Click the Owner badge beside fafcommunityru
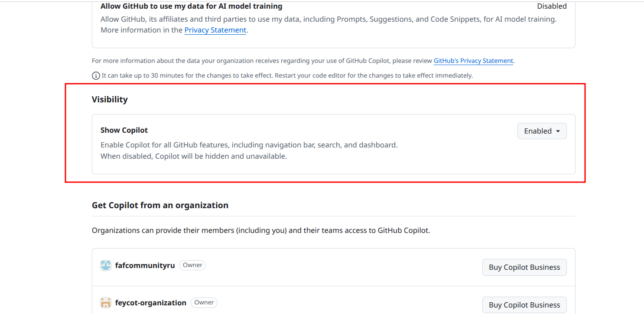The image size is (644, 314). point(192,265)
